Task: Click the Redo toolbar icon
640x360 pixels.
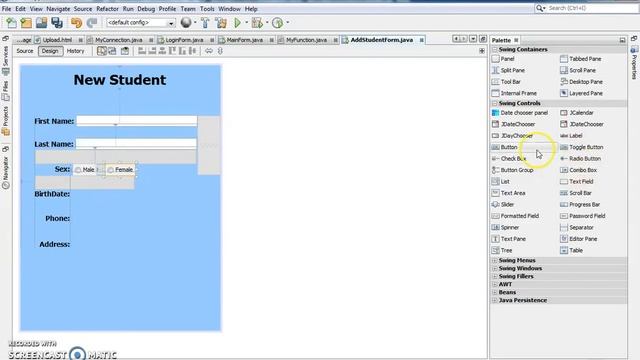Action: click(92, 23)
